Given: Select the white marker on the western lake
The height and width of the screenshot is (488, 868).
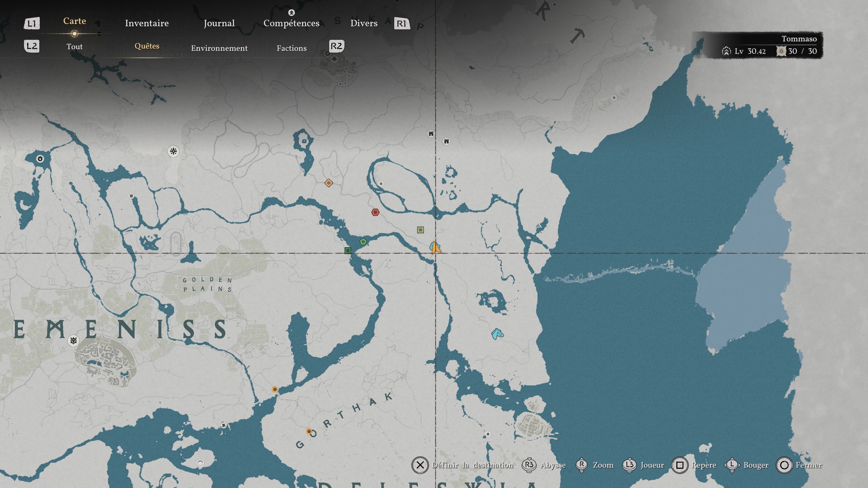Looking at the screenshot, I should [40, 159].
